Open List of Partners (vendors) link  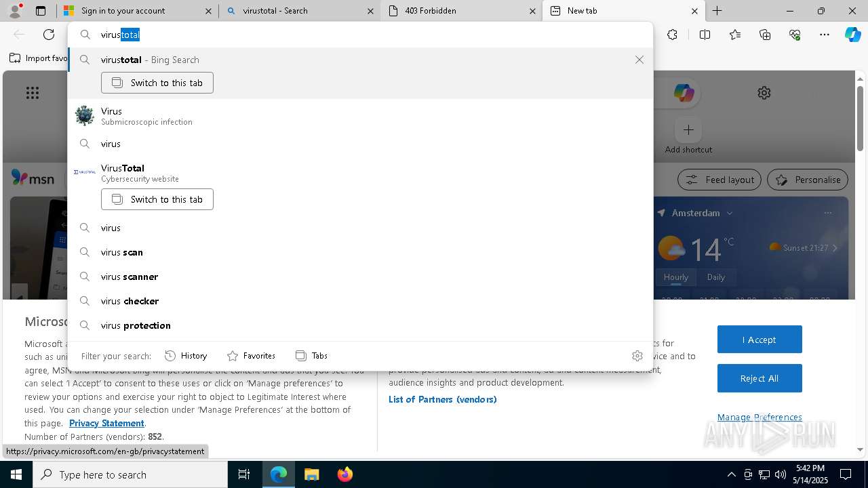point(442,399)
